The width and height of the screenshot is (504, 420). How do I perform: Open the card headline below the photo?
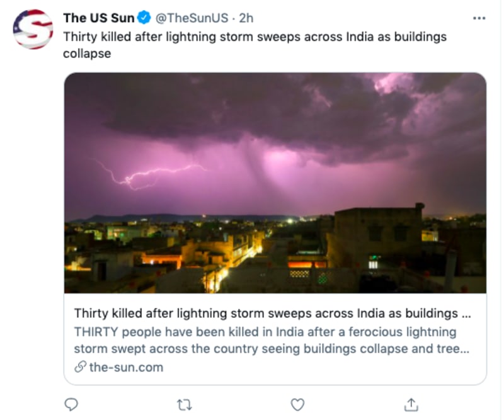pyautogui.click(x=272, y=313)
